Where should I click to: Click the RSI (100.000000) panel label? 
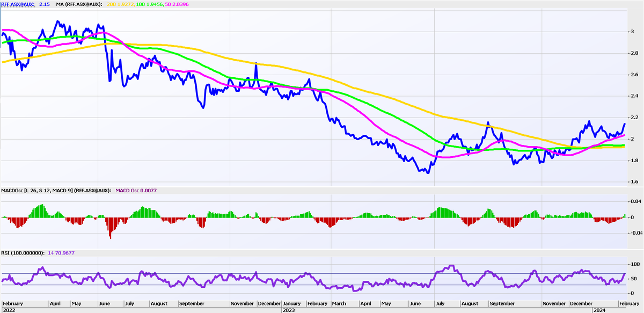click(x=21, y=253)
